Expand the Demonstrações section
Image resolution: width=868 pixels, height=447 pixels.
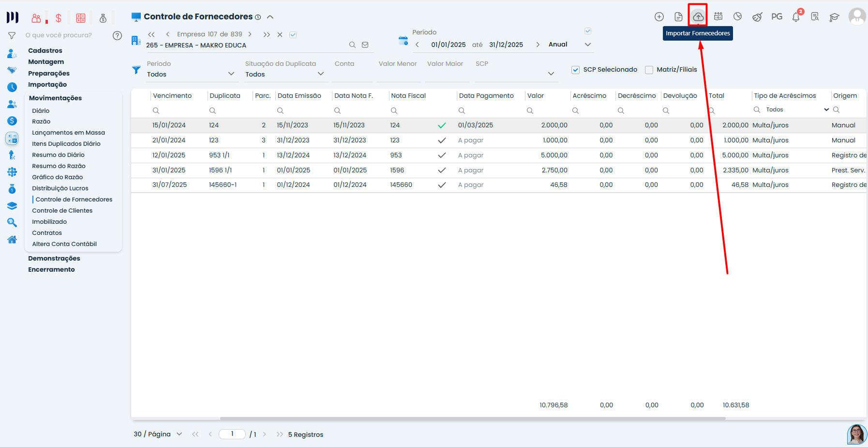point(54,259)
